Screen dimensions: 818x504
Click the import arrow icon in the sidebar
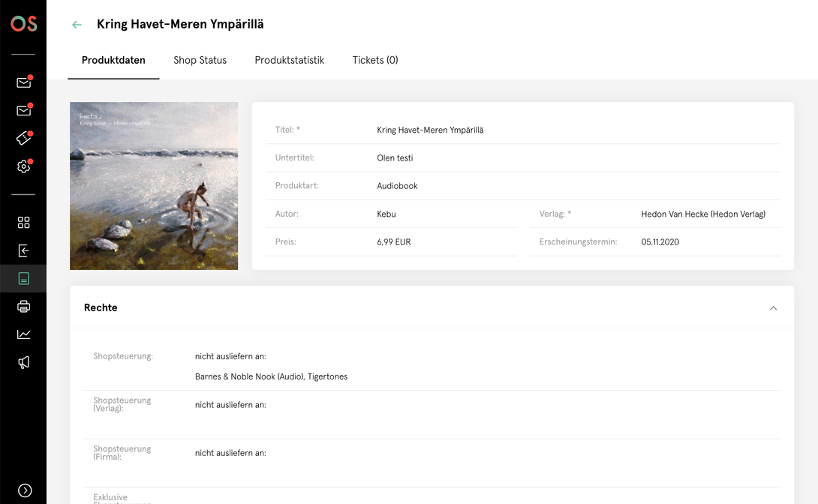[x=24, y=250]
